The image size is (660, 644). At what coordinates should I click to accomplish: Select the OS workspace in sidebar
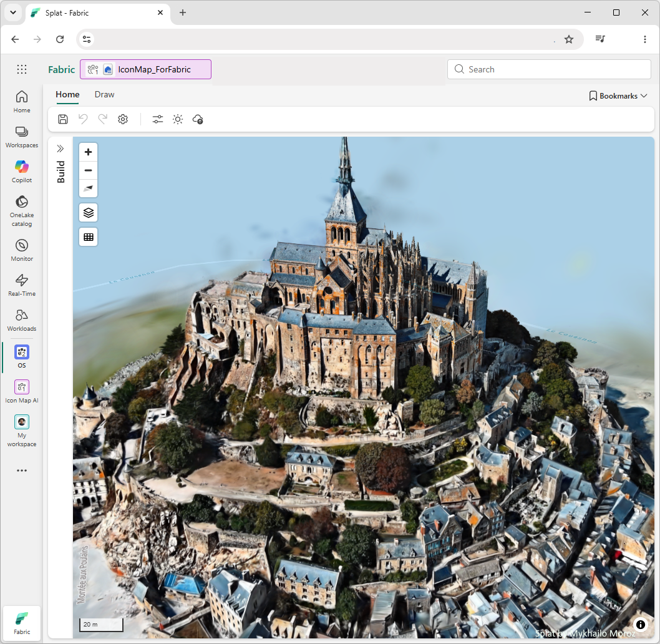[22, 357]
